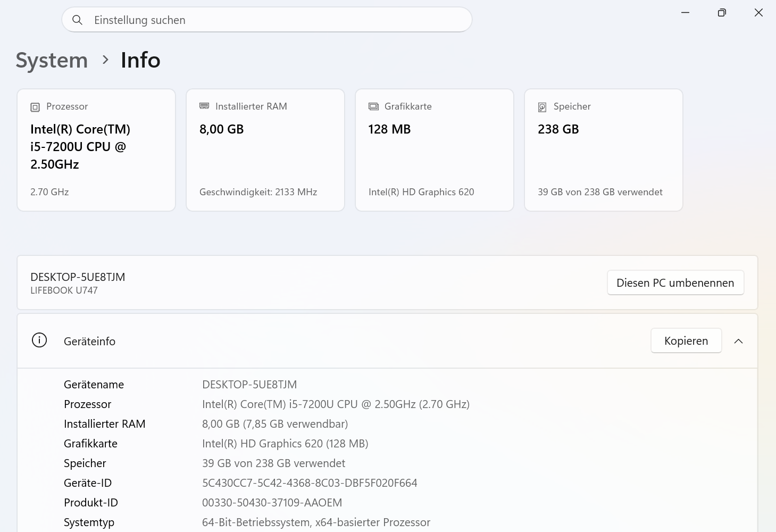Image resolution: width=776 pixels, height=532 pixels.
Task: Click the Systemtyp row label
Action: click(x=89, y=522)
